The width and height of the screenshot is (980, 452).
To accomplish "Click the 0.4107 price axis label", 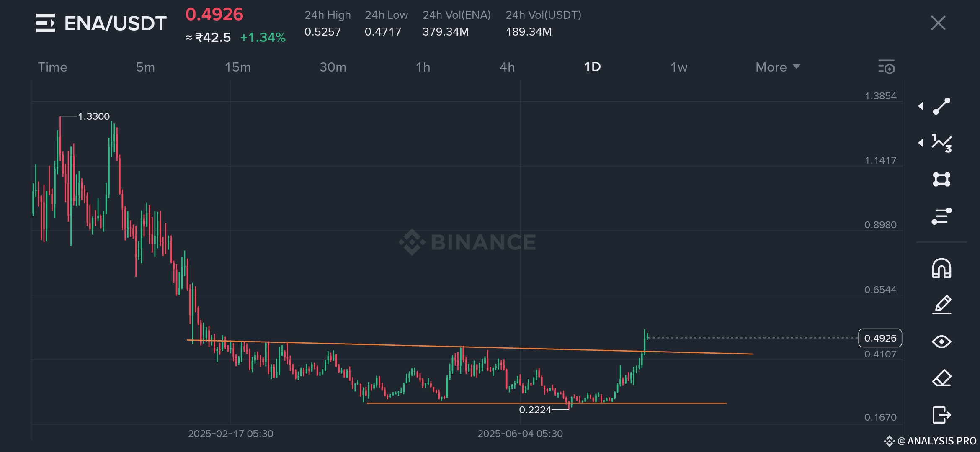I will [x=880, y=354].
